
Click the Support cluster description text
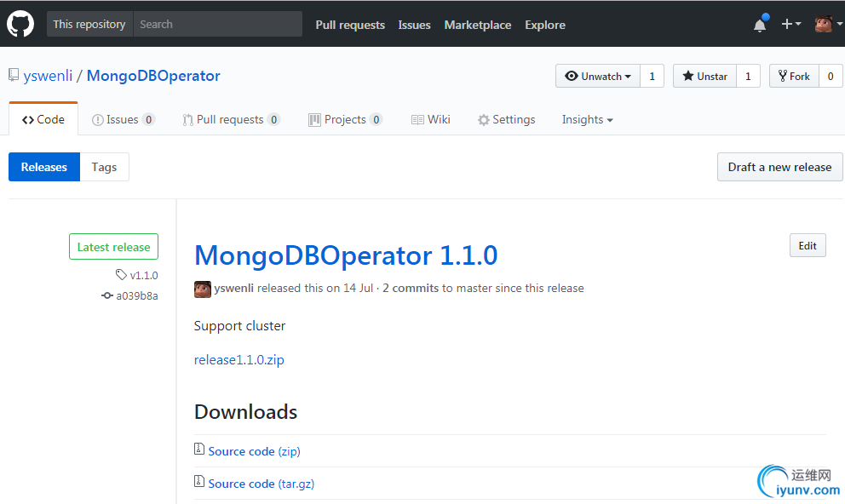pyautogui.click(x=240, y=326)
